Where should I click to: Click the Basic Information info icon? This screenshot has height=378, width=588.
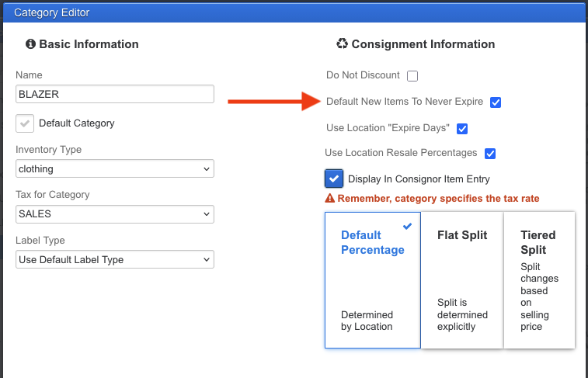30,44
